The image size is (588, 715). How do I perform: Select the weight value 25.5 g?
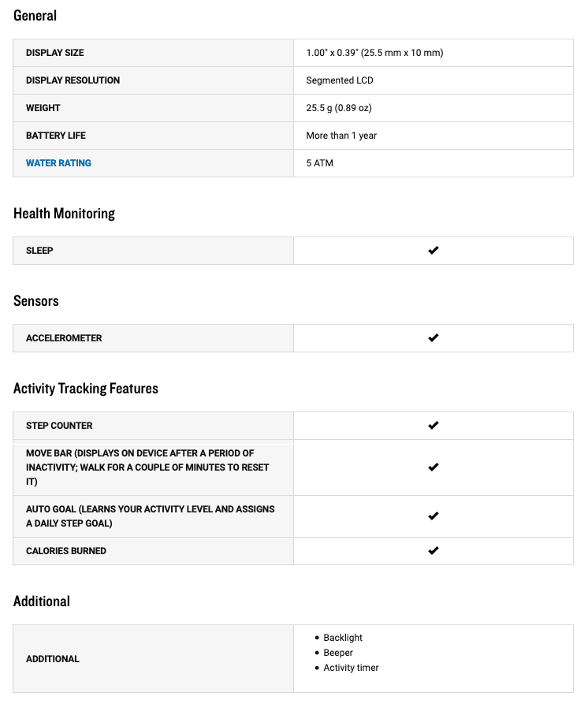point(338,108)
